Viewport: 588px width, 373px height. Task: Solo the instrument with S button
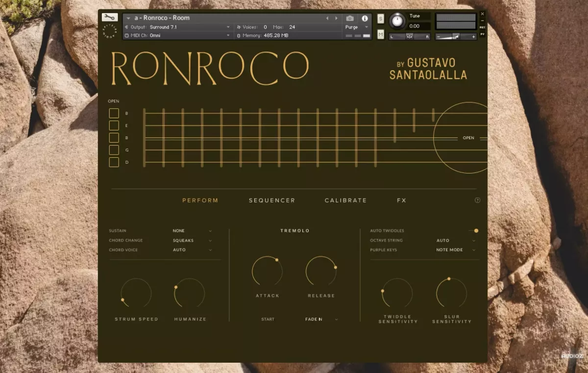tap(381, 19)
